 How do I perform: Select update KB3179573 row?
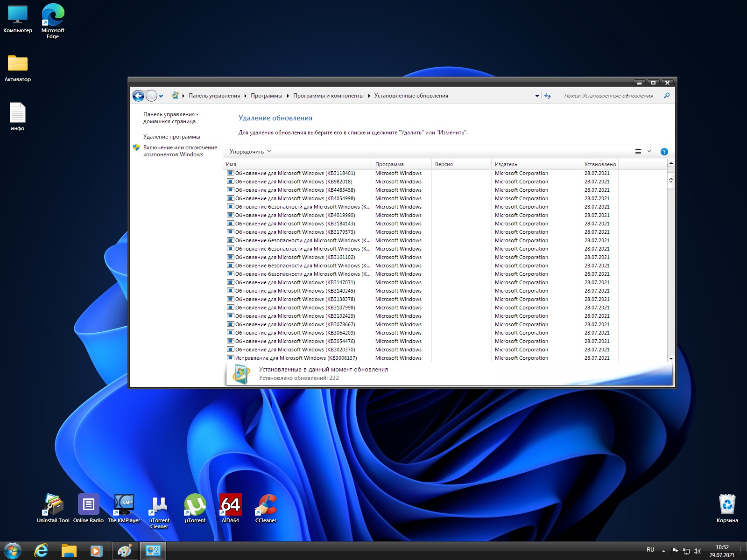(x=422, y=232)
